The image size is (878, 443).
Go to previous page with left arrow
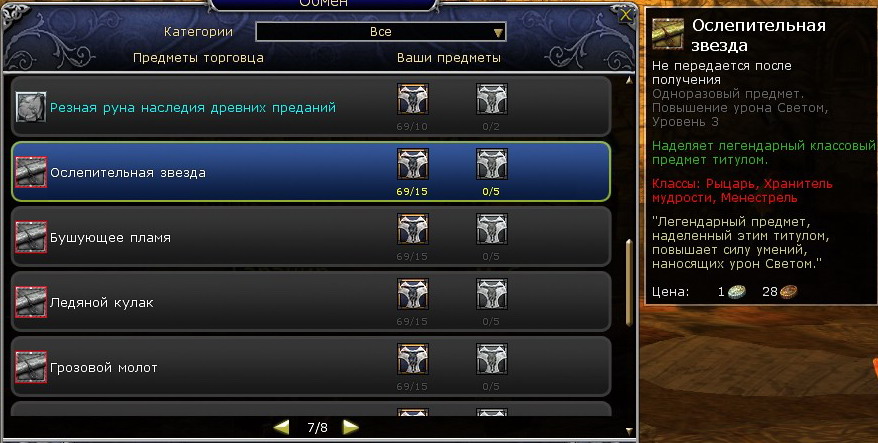click(x=282, y=427)
